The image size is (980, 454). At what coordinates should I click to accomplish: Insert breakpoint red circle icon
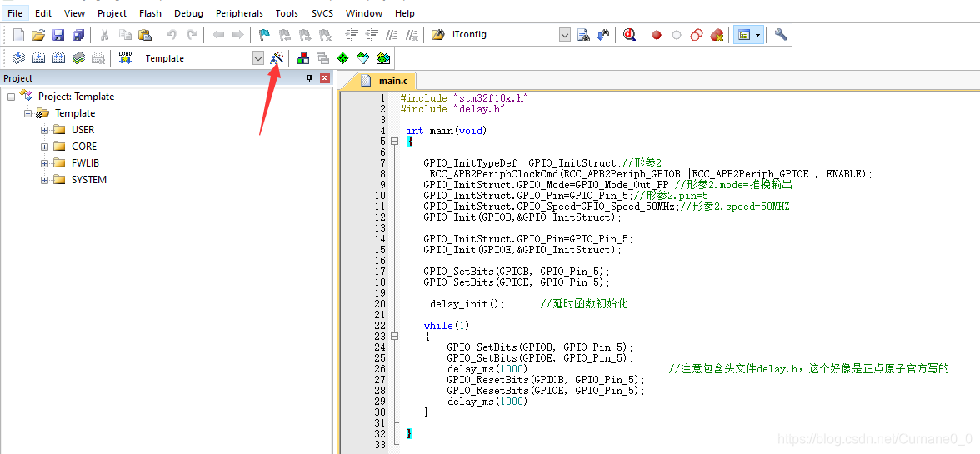[657, 35]
